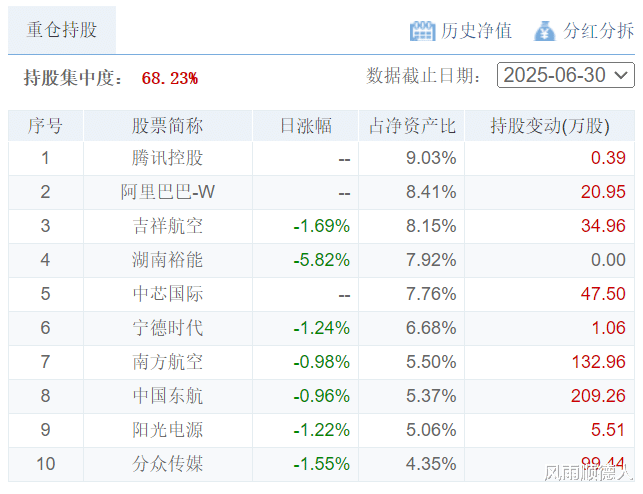Open stock 中芯国际
643x494 pixels.
[x=167, y=294]
